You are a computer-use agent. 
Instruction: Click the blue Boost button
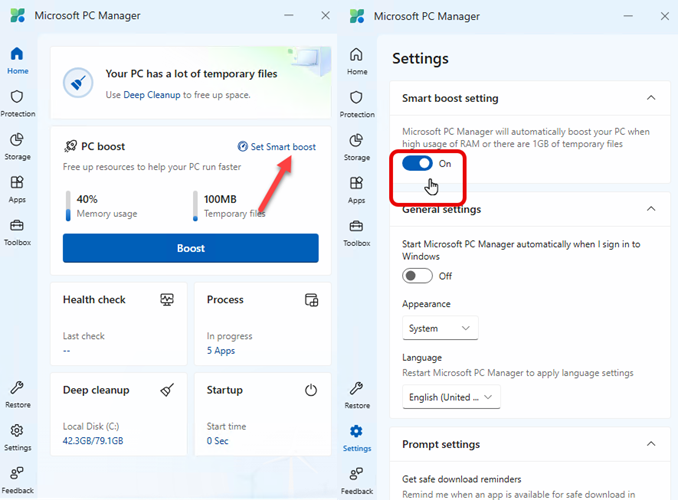tap(190, 248)
